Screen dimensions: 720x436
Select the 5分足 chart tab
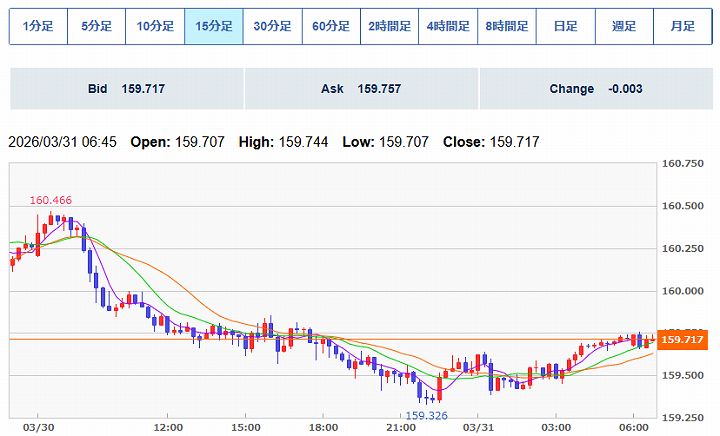pos(97,27)
